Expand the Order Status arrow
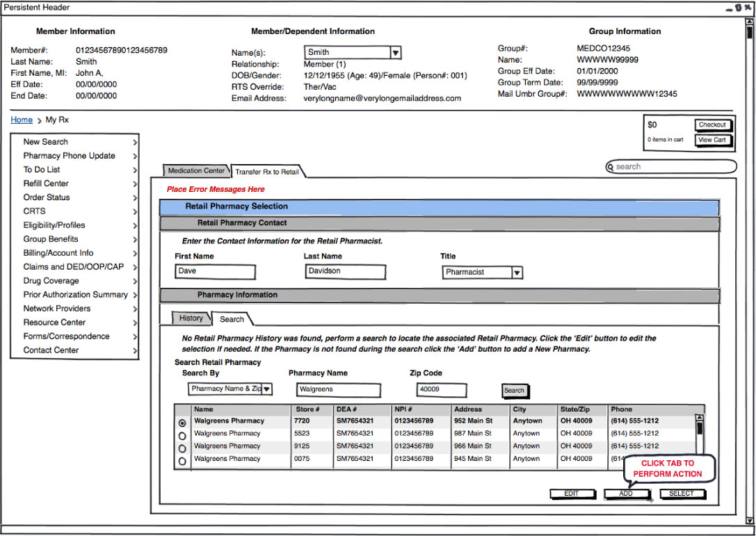 coord(135,198)
